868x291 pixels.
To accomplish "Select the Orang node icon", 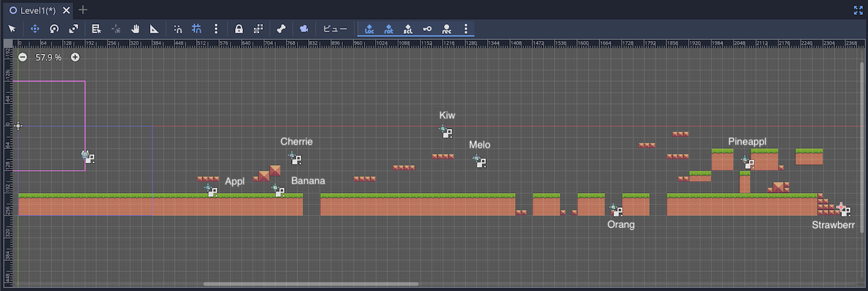I will click(x=616, y=210).
